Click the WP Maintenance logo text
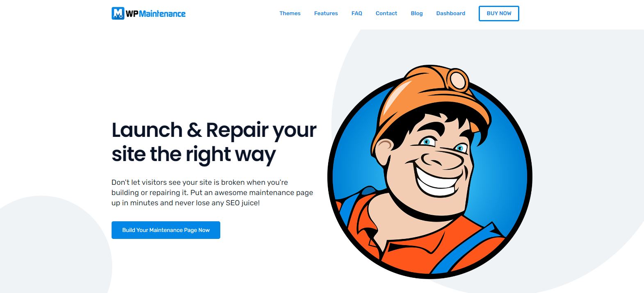Viewport: 644px width, 293px height. 155,14
